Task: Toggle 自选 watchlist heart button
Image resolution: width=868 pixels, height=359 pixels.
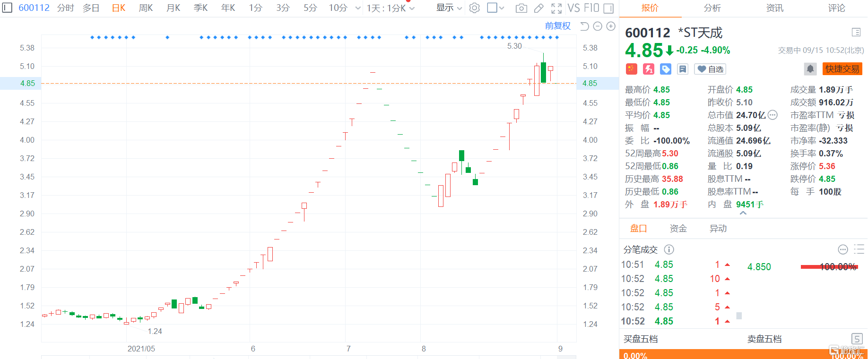Action: (x=710, y=69)
